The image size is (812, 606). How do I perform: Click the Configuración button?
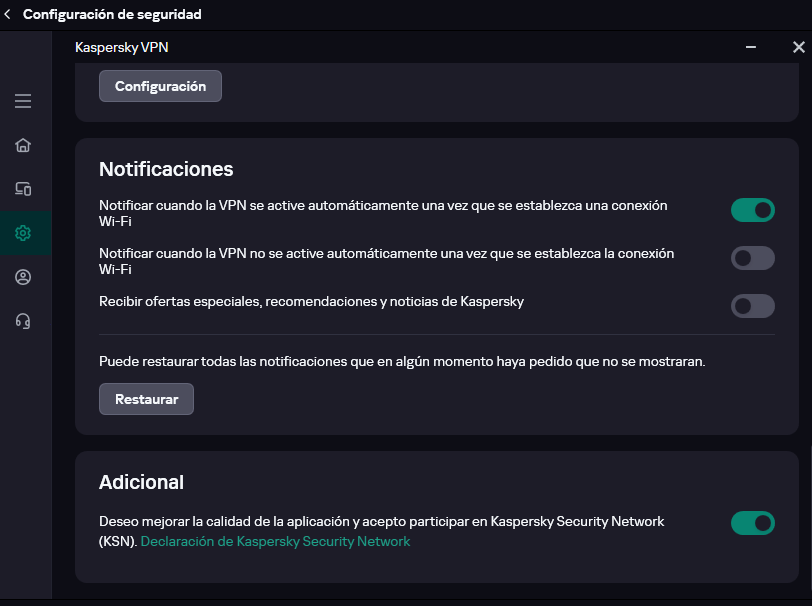[x=160, y=86]
